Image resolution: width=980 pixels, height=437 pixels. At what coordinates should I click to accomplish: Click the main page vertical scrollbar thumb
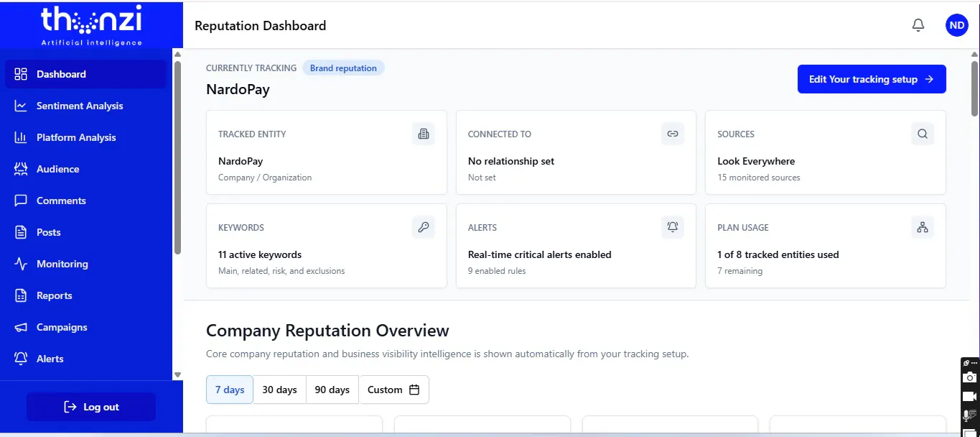click(x=974, y=88)
